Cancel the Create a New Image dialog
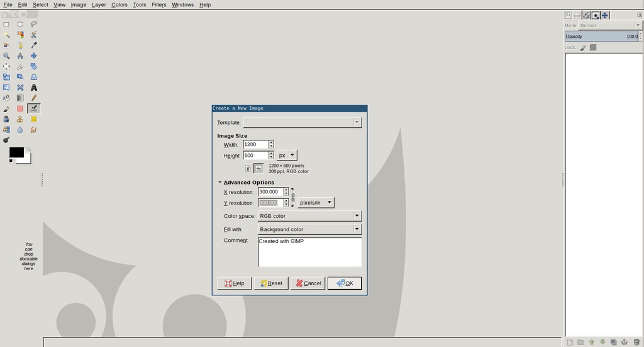The width and height of the screenshot is (644, 347). pos(308,283)
